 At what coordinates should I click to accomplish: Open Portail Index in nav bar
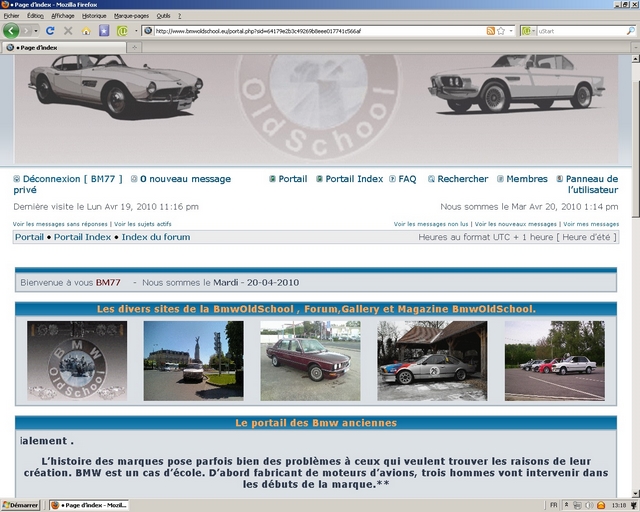point(354,179)
